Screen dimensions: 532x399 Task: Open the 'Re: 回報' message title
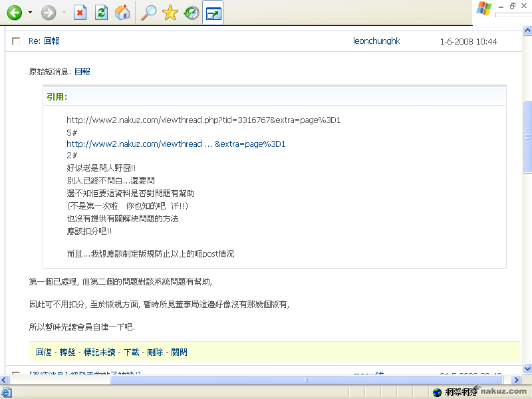44,41
